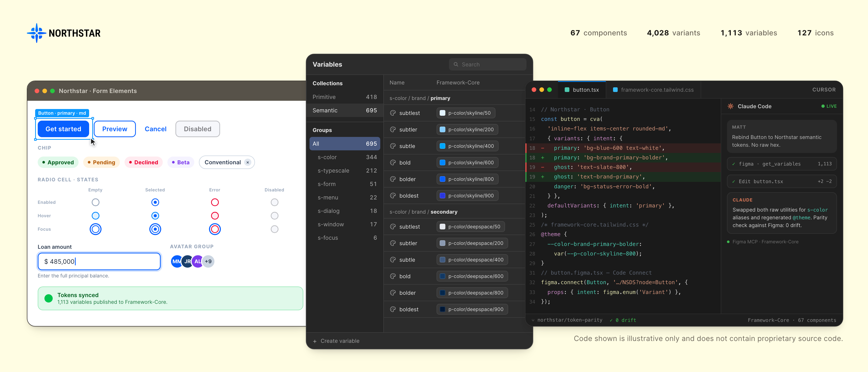Click the palette icon beside secondary subtler

[x=393, y=243]
